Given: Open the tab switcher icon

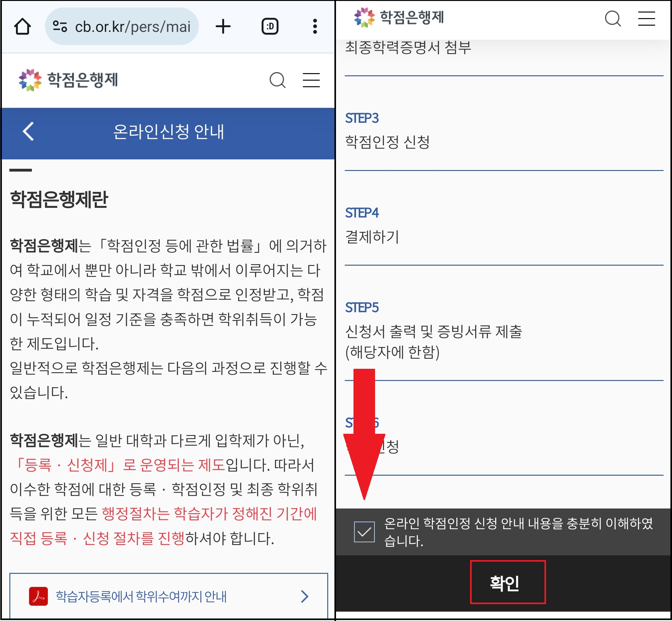Looking at the screenshot, I should (x=270, y=27).
